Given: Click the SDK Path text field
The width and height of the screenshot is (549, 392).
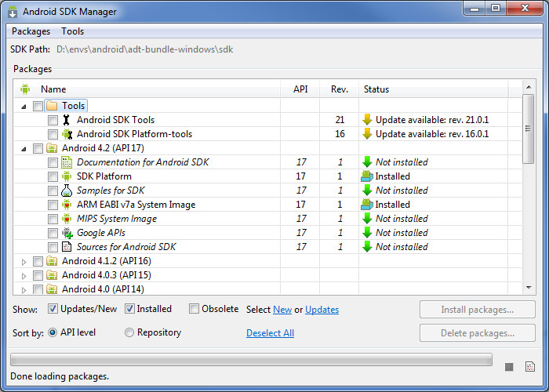Looking at the screenshot, I should (x=144, y=49).
